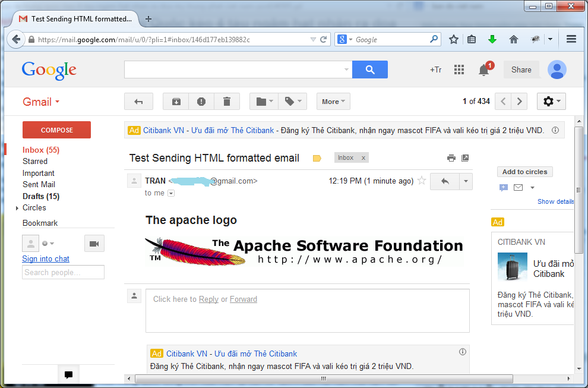Click the Reply link in reply box
Viewport: 588px width, 388px height.
(x=208, y=299)
